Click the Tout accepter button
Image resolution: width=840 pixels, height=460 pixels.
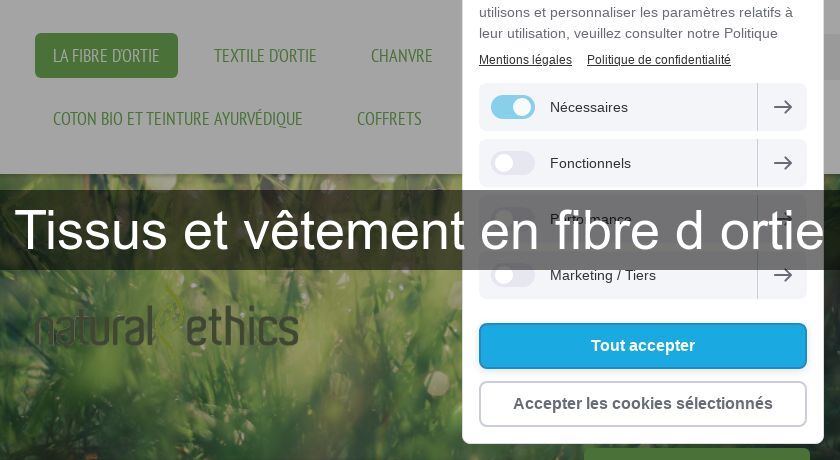pyautogui.click(x=643, y=346)
